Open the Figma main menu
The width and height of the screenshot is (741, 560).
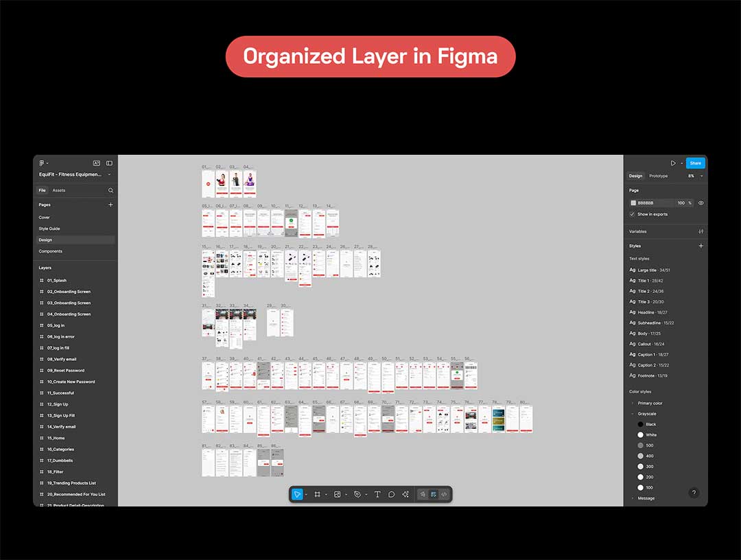(43, 163)
